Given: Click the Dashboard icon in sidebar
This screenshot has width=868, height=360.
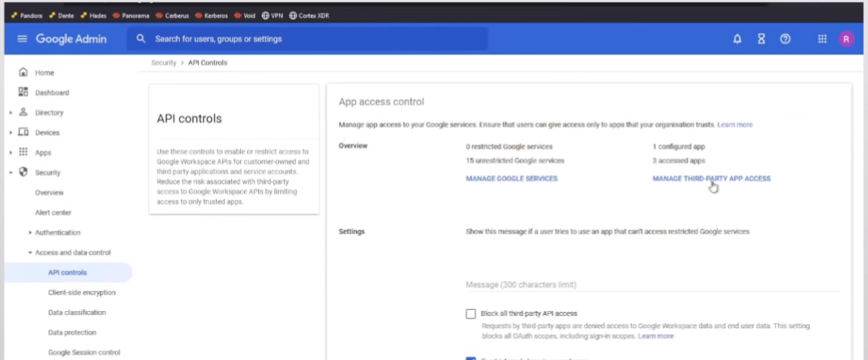Looking at the screenshot, I should tap(23, 92).
